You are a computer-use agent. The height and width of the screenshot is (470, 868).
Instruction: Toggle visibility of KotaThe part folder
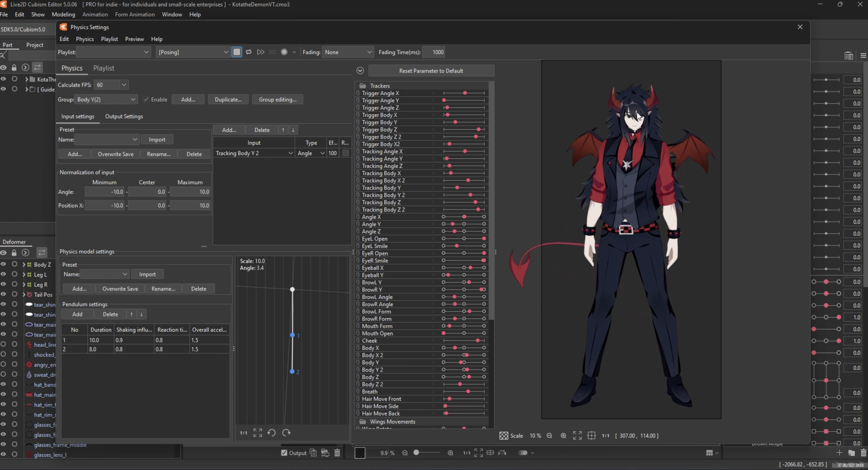coord(3,79)
